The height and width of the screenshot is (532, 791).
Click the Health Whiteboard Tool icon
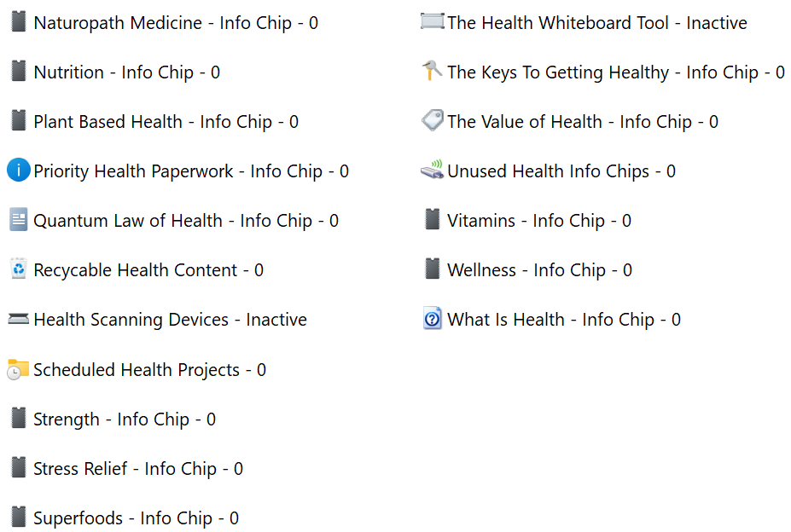point(432,22)
